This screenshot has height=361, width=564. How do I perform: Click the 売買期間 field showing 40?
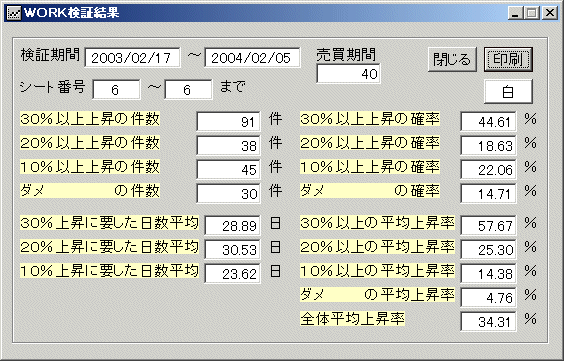348,74
